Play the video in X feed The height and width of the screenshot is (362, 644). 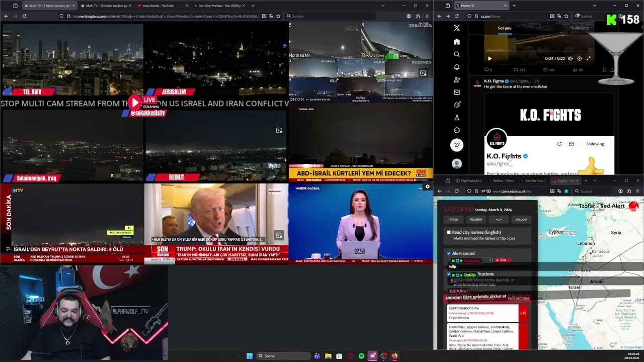click(x=490, y=58)
